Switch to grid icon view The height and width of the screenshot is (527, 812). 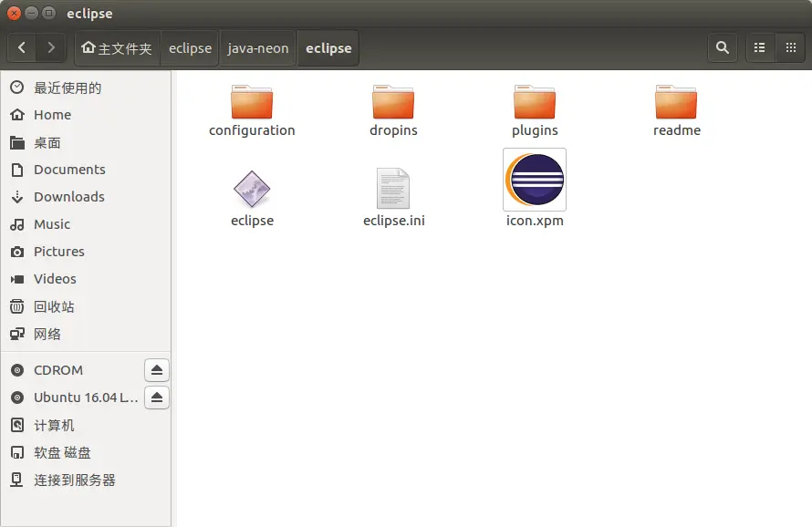[791, 48]
